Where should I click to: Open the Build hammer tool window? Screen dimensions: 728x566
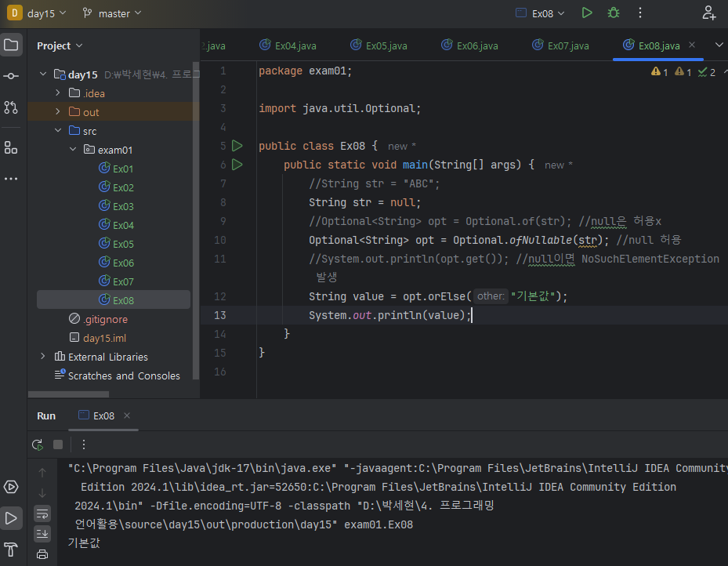coord(11,549)
